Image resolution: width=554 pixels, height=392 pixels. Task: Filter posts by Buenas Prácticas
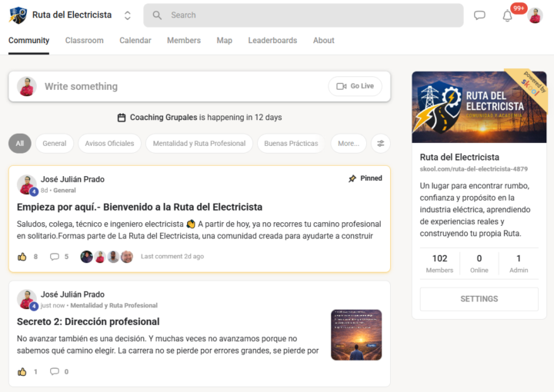pos(291,143)
